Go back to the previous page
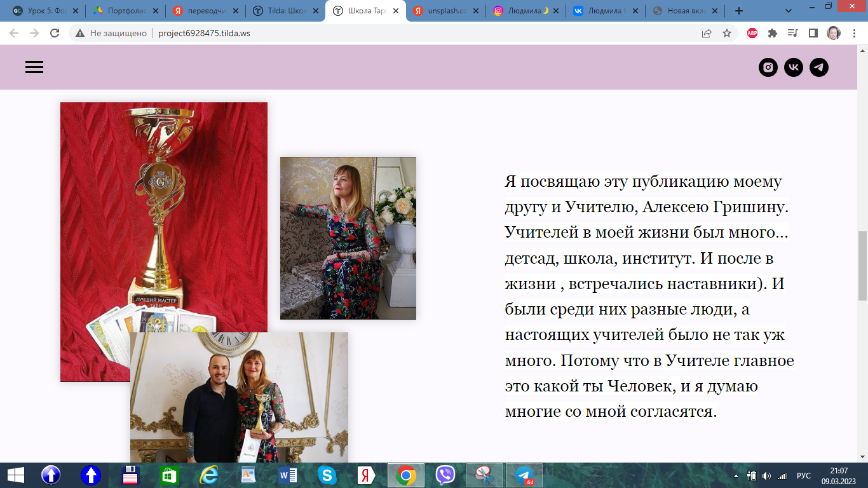Screen dimensions: 868x488 tap(14, 33)
